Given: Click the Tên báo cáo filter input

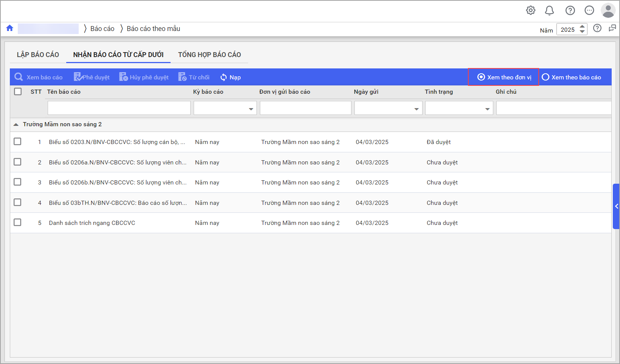Looking at the screenshot, I should pos(119,108).
